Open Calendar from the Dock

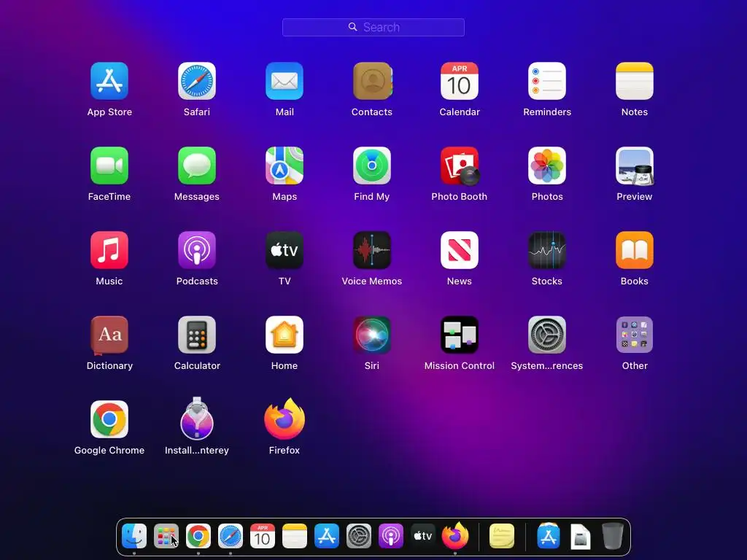pos(263,536)
